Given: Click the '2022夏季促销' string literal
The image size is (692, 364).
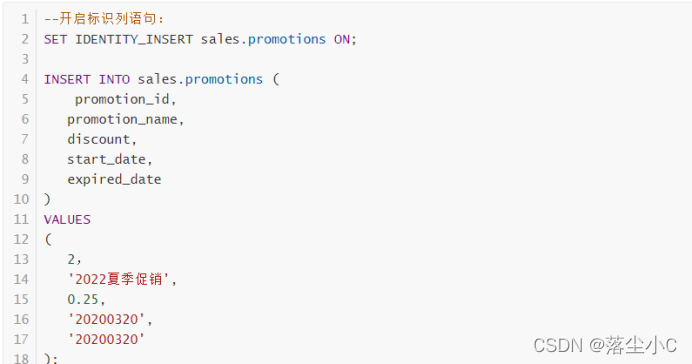Looking at the screenshot, I should pos(118,279).
